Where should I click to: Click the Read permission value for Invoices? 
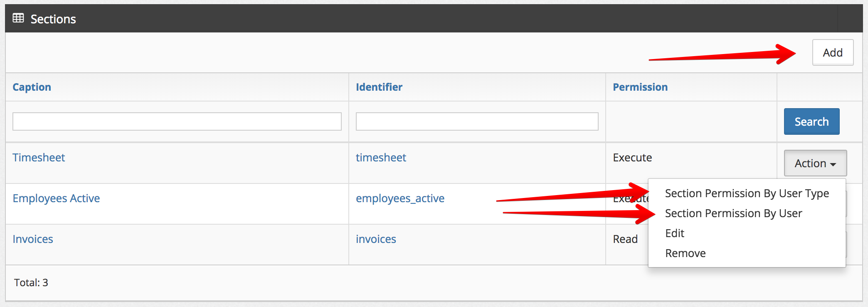point(625,239)
